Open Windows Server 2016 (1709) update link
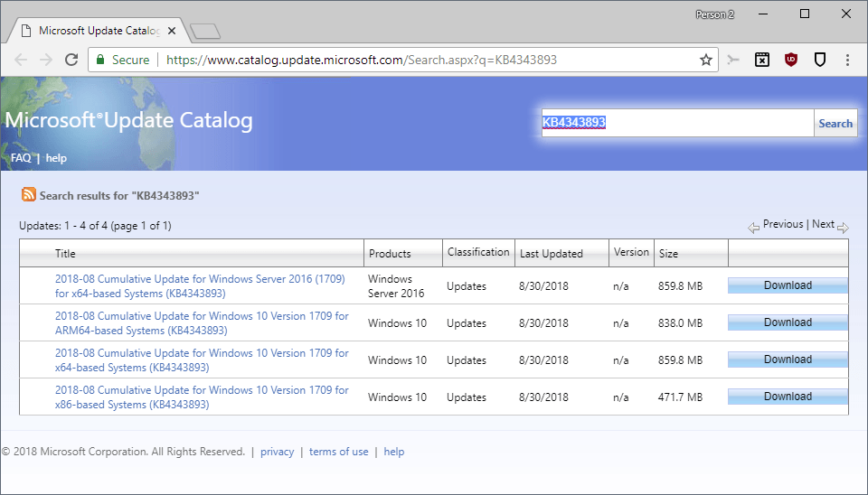This screenshot has width=868, height=495. pyautogui.click(x=200, y=286)
